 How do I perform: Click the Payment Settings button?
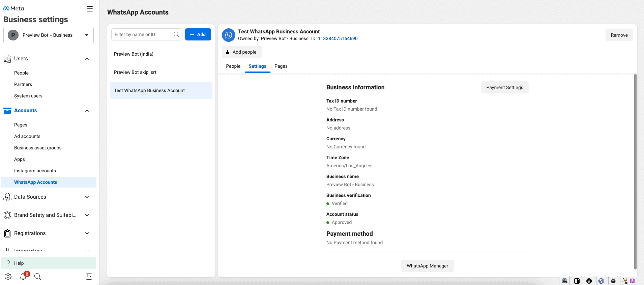coord(504,87)
